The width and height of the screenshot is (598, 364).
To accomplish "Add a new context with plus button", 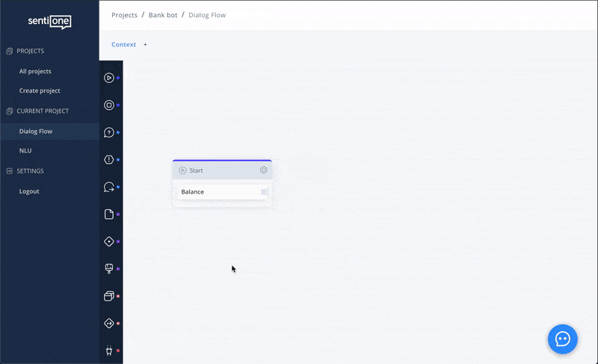I will (x=145, y=45).
